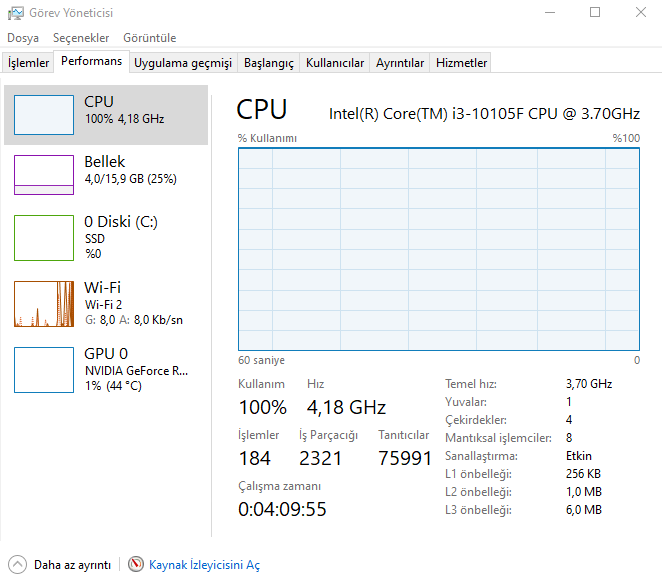Viewport: 662px width, 587px height.
Task: Click the 0:04:09:55 uptime value
Action: [x=282, y=509]
